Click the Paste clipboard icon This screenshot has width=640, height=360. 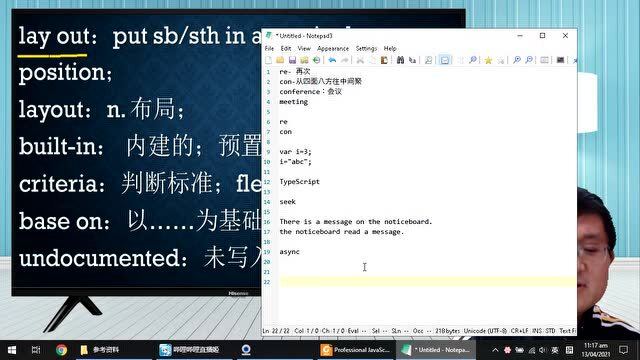tap(384, 60)
